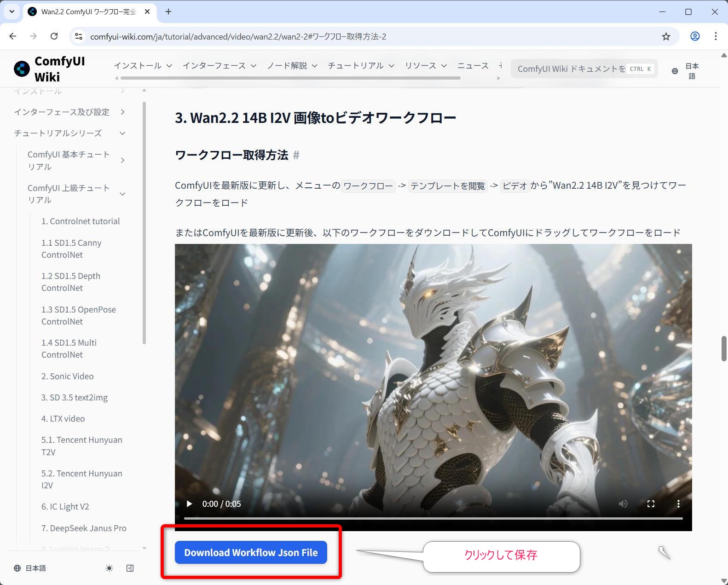Click the documentation search field
This screenshot has width=728, height=585.
tap(584, 69)
